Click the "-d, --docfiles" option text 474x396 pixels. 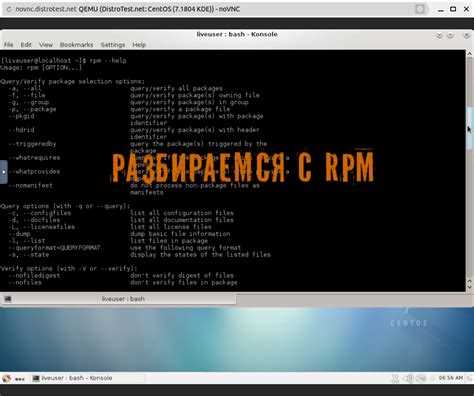click(35, 220)
